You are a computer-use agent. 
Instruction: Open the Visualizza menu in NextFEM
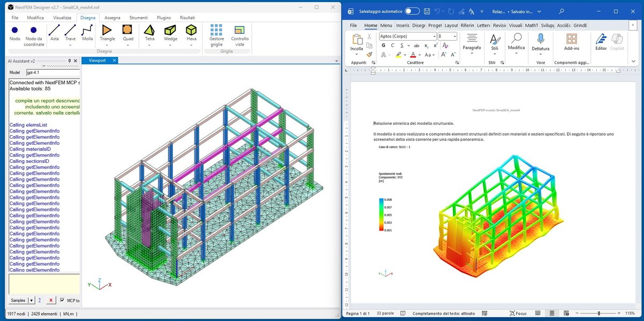(62, 18)
